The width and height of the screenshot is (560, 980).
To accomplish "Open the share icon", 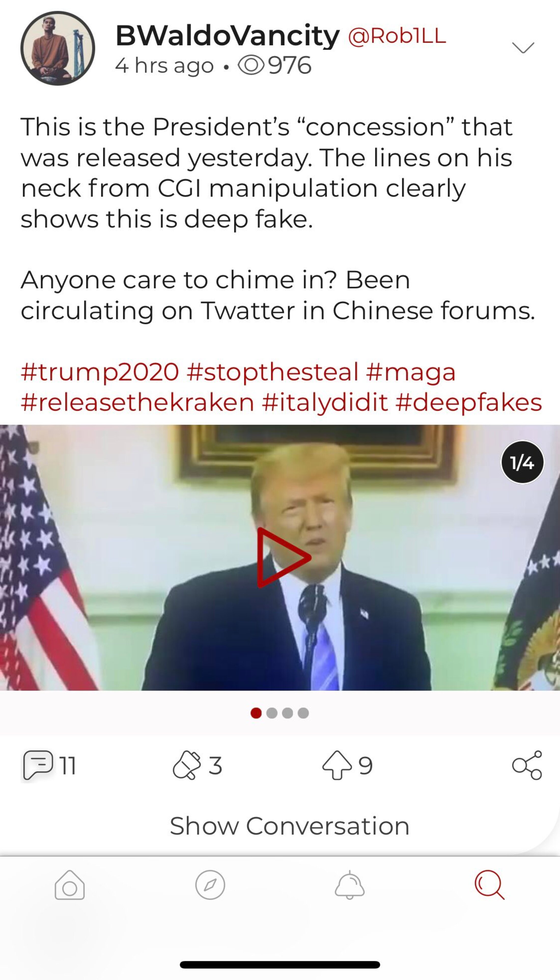I will click(527, 765).
